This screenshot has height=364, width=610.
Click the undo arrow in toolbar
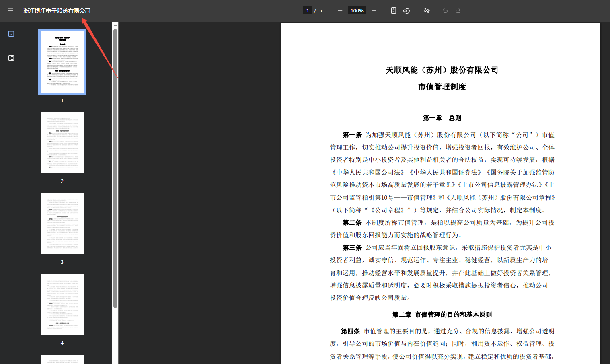[445, 11]
